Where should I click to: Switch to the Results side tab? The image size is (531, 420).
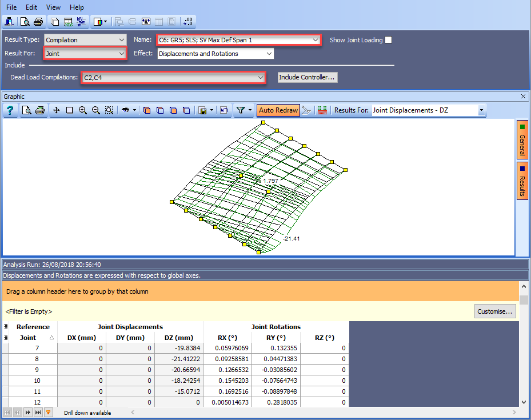[x=522, y=181]
